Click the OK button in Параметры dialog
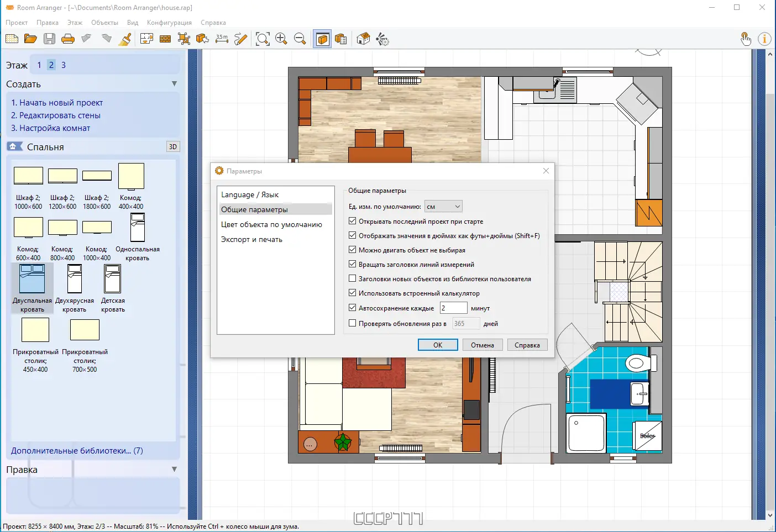The height and width of the screenshot is (532, 776). (438, 345)
